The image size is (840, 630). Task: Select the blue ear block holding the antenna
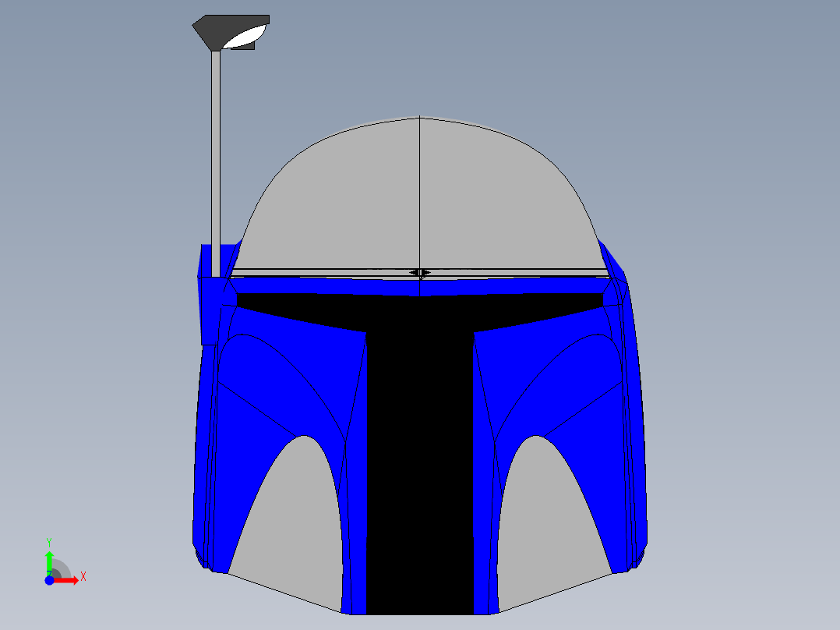pos(212,300)
